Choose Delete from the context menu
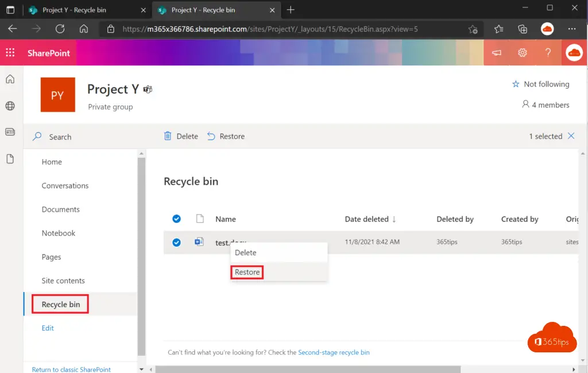 (x=246, y=253)
